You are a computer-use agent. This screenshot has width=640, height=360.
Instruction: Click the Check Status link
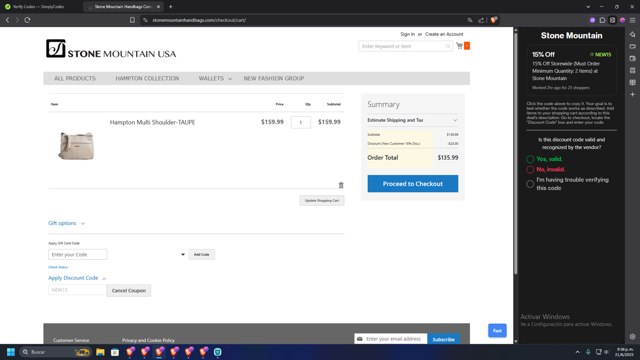58,267
